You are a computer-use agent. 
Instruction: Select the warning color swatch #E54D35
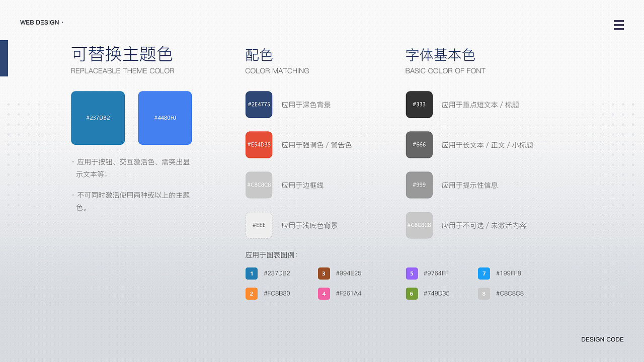tap(259, 145)
